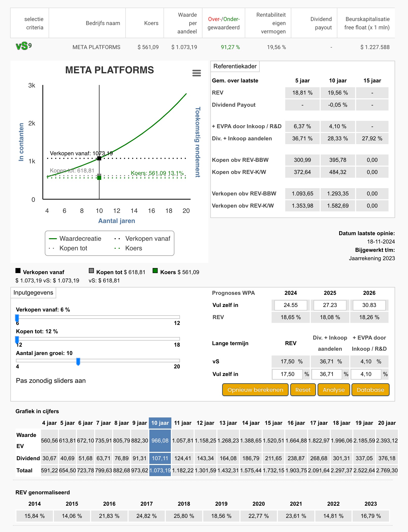
Task: Click the green Koers legend square
Action: pos(155,271)
